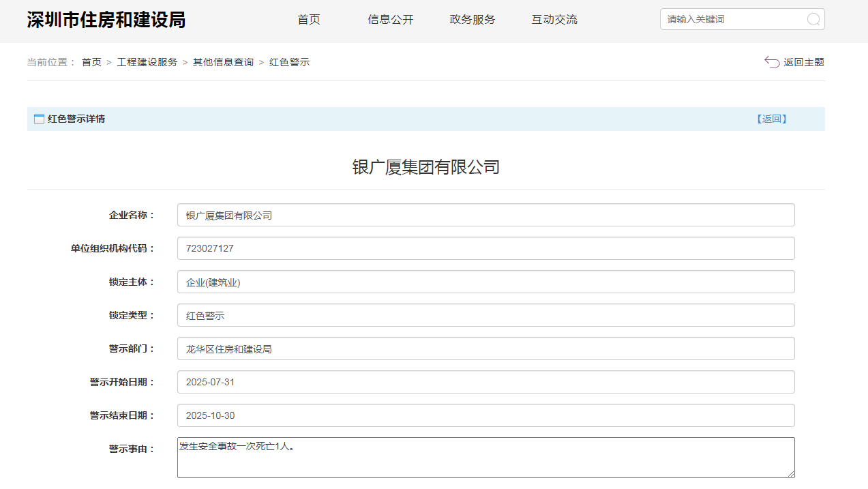Navigate to 其他信息查询 breadcrumb
Screen dimensions: 868x489
click(x=223, y=62)
